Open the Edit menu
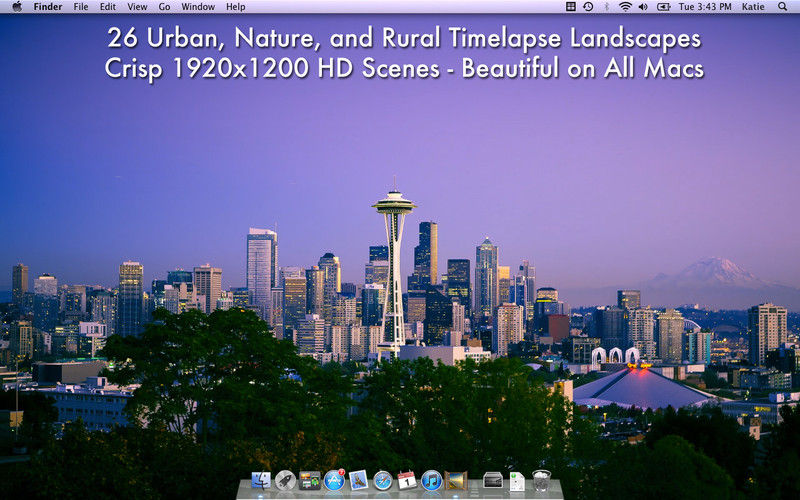The image size is (800, 500). (x=108, y=7)
